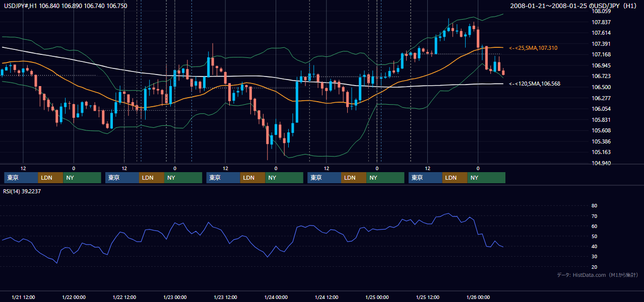Click the 107.168 price axis value

601,54
